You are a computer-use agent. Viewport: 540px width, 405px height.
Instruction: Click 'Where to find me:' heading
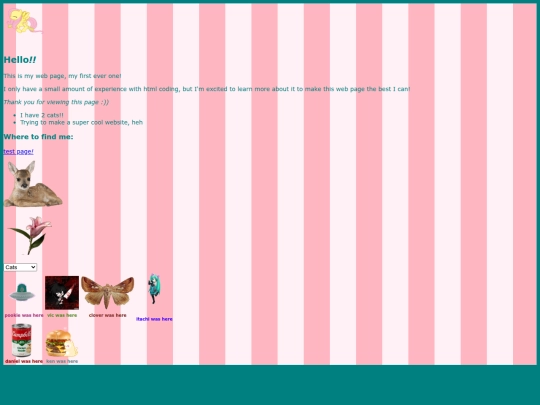[38, 137]
